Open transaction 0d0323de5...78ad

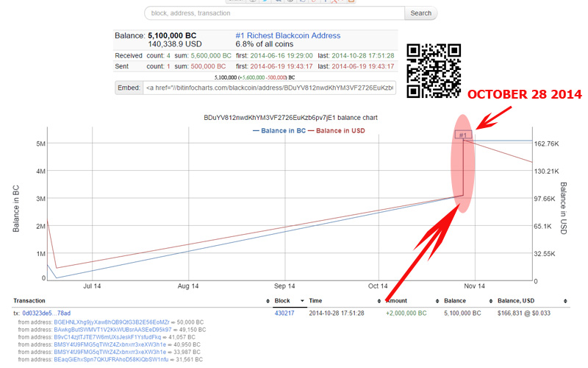(46, 314)
